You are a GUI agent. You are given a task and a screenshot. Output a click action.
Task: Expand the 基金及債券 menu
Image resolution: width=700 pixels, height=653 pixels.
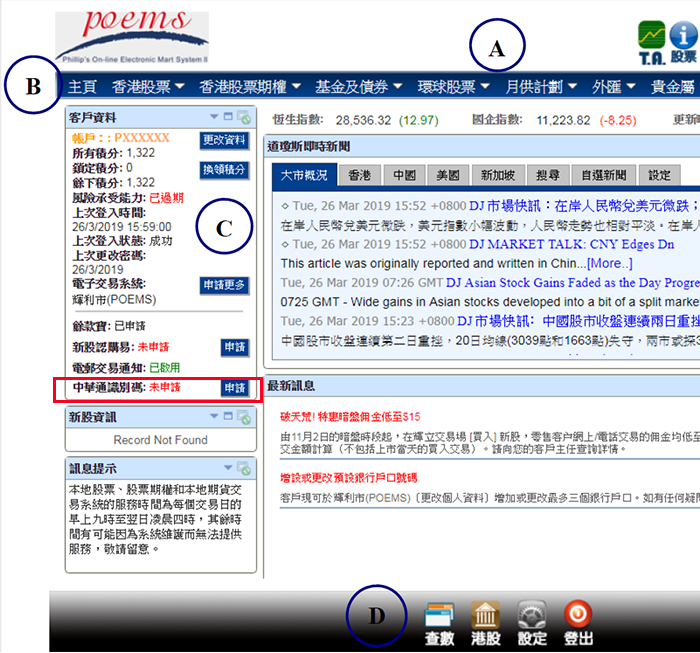pyautogui.click(x=358, y=87)
